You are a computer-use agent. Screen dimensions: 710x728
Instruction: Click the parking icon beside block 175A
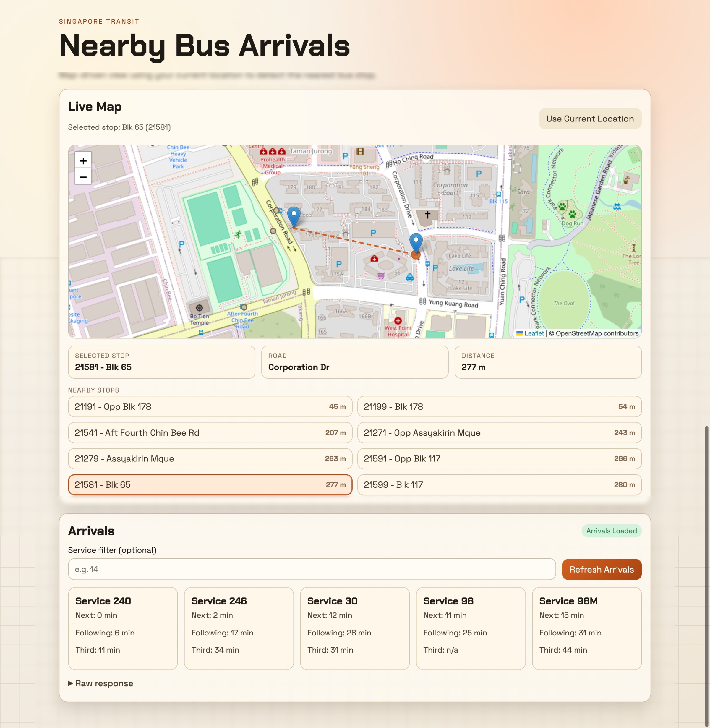pyautogui.click(x=338, y=265)
